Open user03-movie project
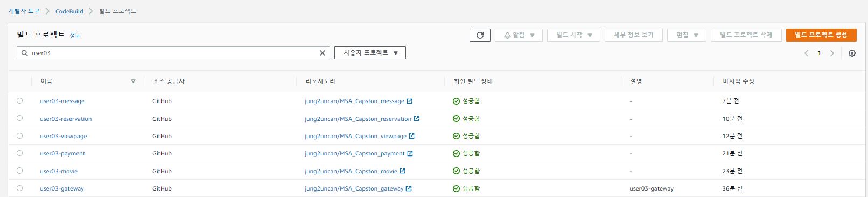This screenshot has width=868, height=197. [x=59, y=171]
